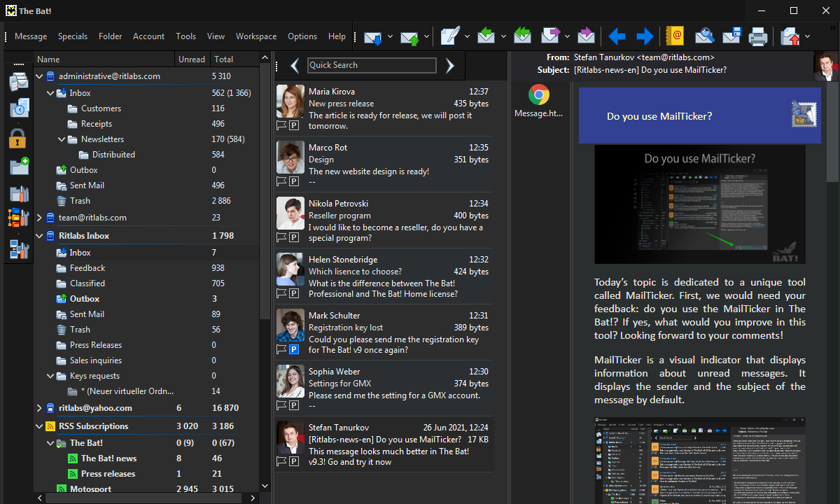The image size is (840, 504).
Task: Toggle the parked P mark on Marco Rot's message
Action: pos(294,181)
